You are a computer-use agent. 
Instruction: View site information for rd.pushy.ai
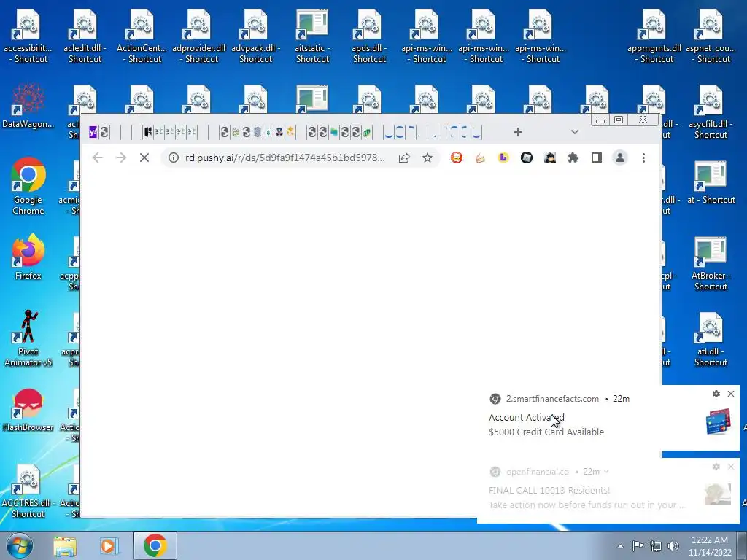pos(174,157)
